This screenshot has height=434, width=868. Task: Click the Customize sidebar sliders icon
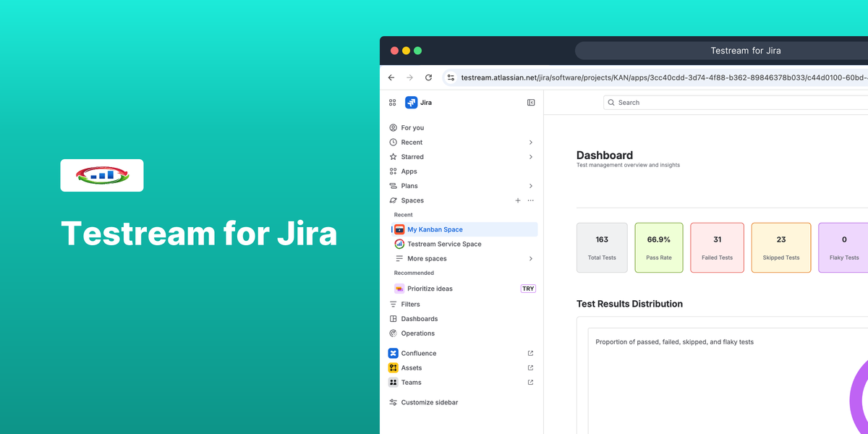click(x=393, y=402)
